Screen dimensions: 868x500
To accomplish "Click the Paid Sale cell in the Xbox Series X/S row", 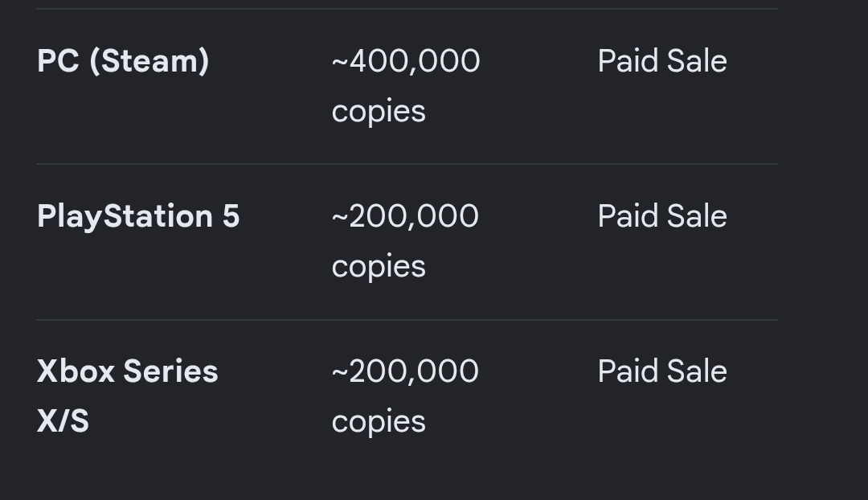I will coord(662,371).
